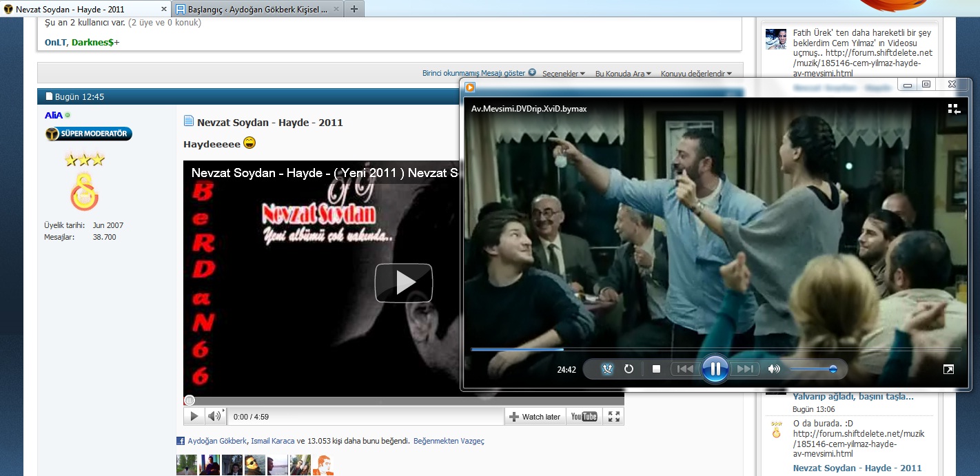Switch to Başlangıç Aydoğan Gökberk tab
This screenshot has width=980, height=476.
(x=257, y=10)
